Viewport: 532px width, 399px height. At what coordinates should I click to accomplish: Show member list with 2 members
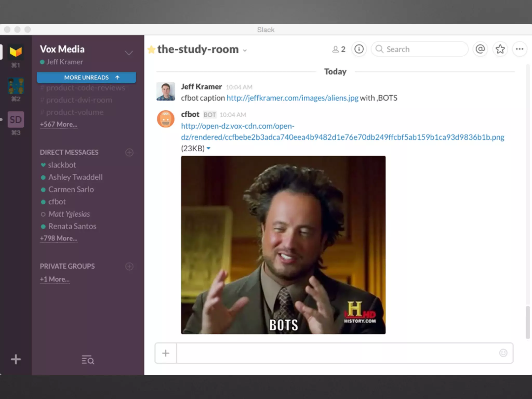[x=339, y=49]
